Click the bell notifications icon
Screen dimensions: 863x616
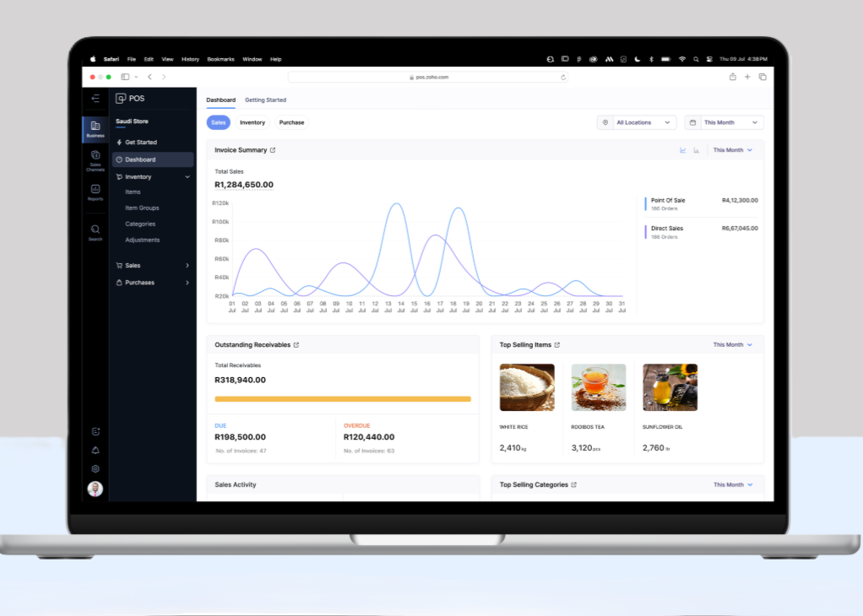point(95,451)
